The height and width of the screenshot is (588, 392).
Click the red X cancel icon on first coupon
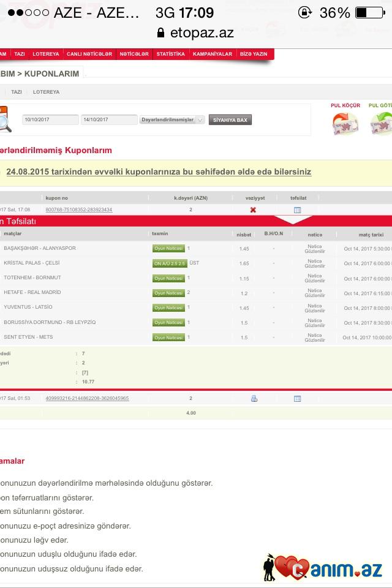pyautogui.click(x=253, y=209)
